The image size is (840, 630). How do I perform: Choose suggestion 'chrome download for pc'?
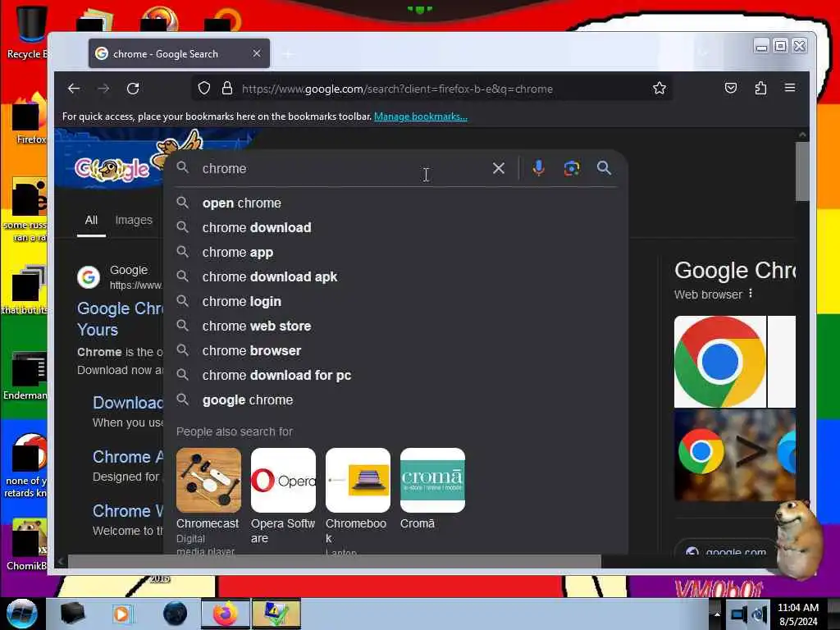click(x=395, y=376)
